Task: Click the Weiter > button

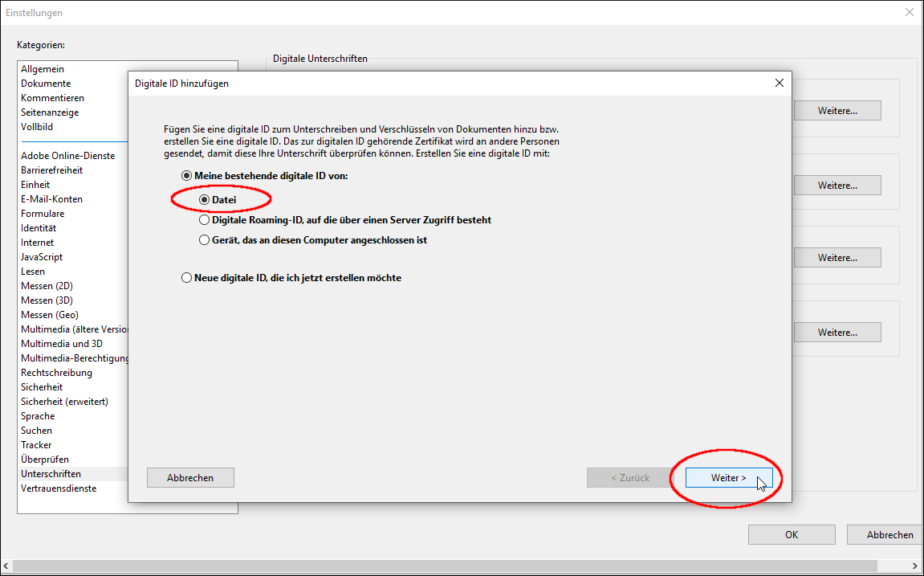Action: point(729,477)
